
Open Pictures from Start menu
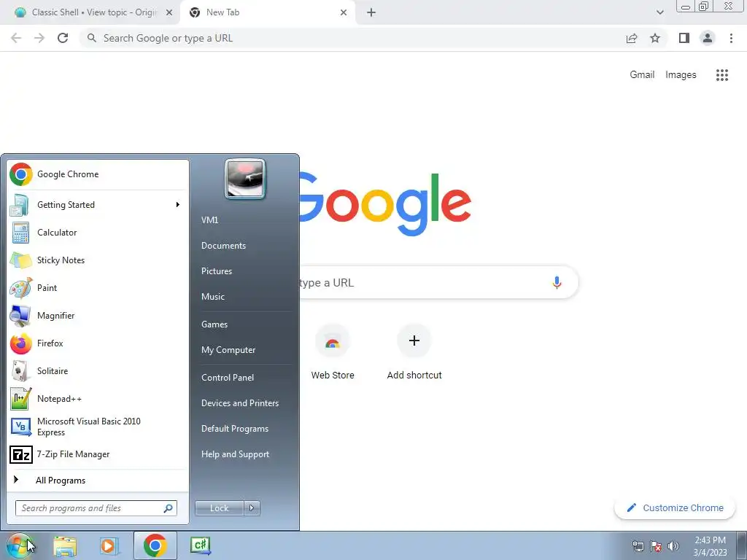pos(247,271)
